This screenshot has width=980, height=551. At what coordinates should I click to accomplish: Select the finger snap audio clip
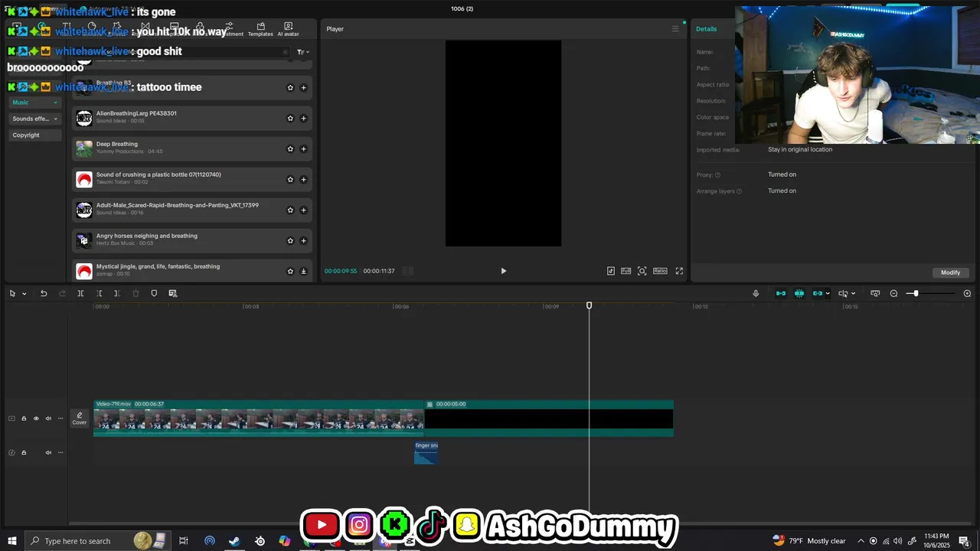426,452
